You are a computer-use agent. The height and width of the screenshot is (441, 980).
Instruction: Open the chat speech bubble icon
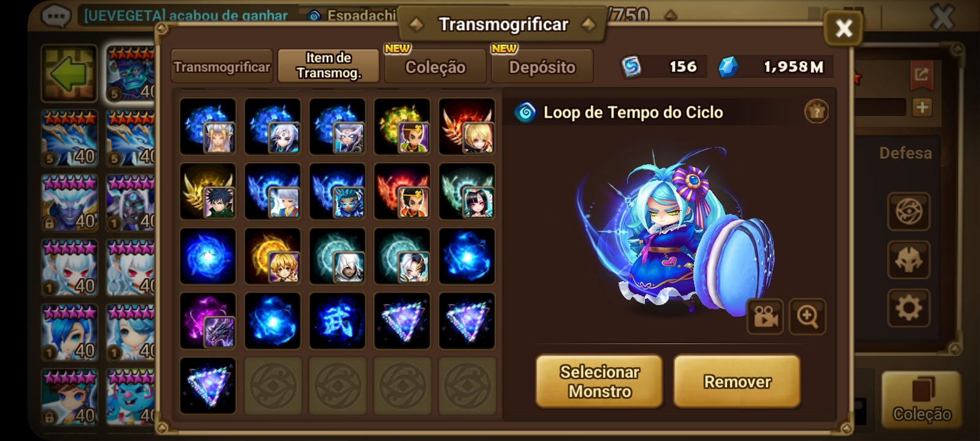coord(56,15)
